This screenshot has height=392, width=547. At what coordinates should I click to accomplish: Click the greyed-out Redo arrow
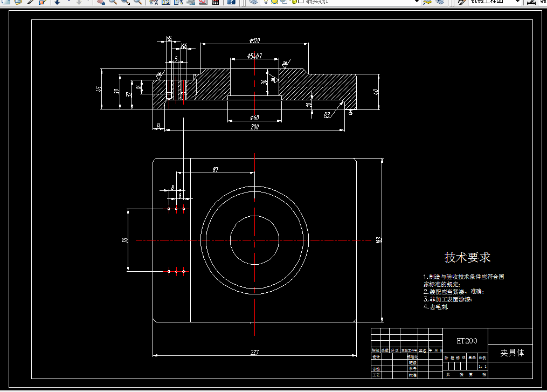tap(79, 2)
